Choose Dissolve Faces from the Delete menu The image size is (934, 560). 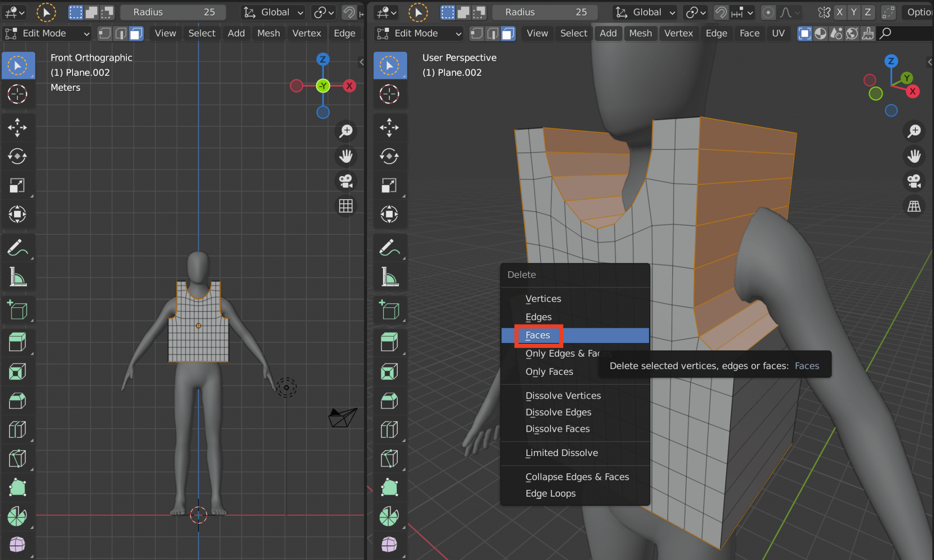click(557, 429)
